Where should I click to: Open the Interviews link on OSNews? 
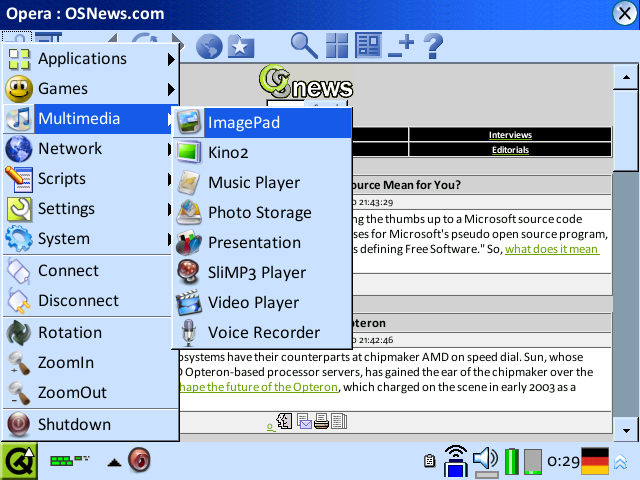pos(510,135)
